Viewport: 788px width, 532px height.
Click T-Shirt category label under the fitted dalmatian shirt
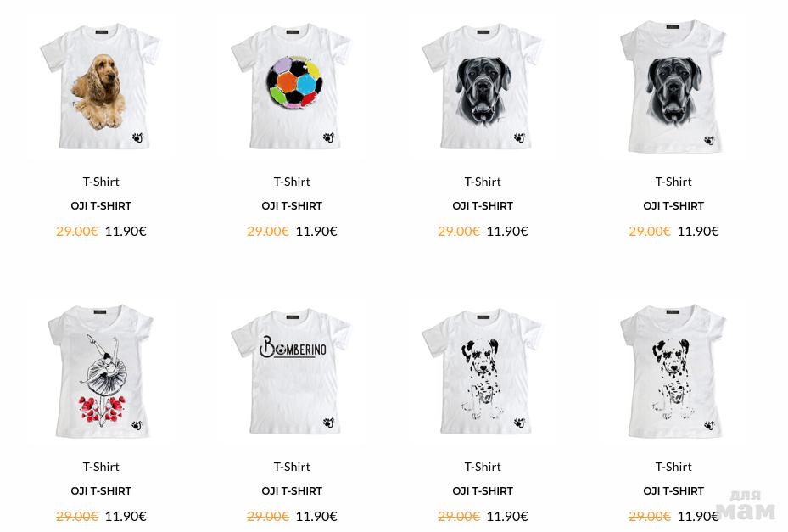coord(673,467)
